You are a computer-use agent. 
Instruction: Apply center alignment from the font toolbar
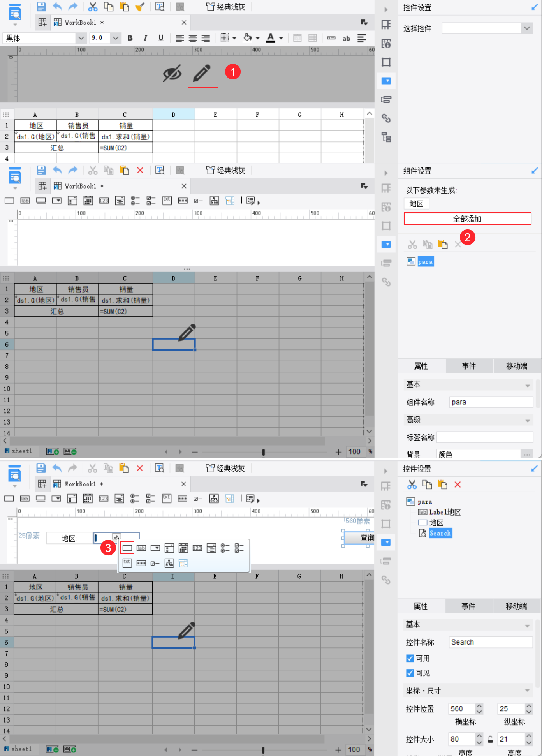[x=193, y=38]
